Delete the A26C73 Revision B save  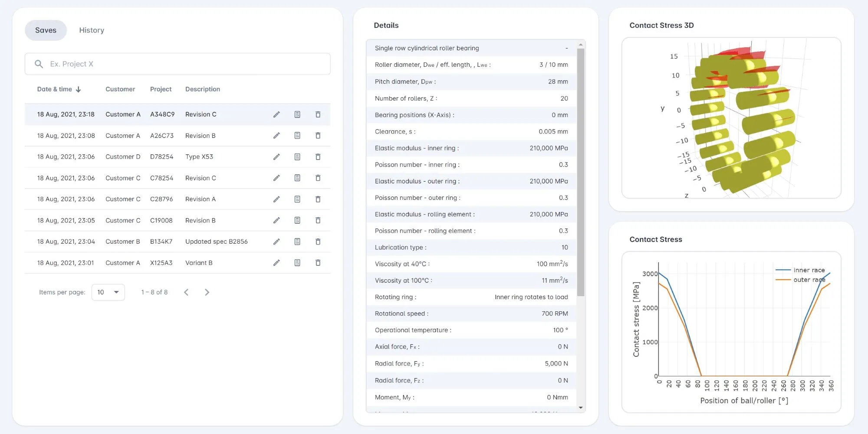click(318, 136)
